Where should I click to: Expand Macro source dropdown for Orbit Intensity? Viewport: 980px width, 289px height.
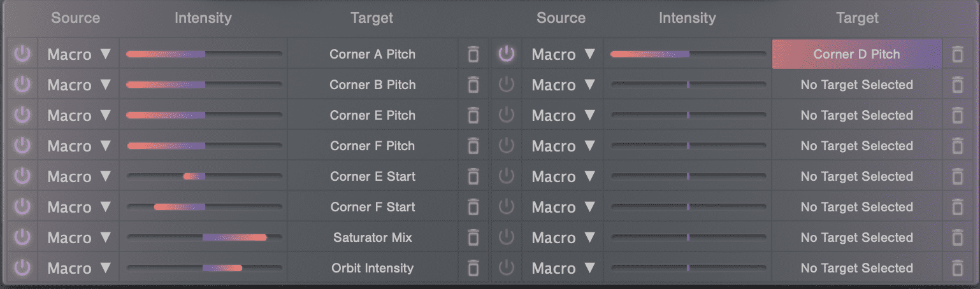pos(79,268)
